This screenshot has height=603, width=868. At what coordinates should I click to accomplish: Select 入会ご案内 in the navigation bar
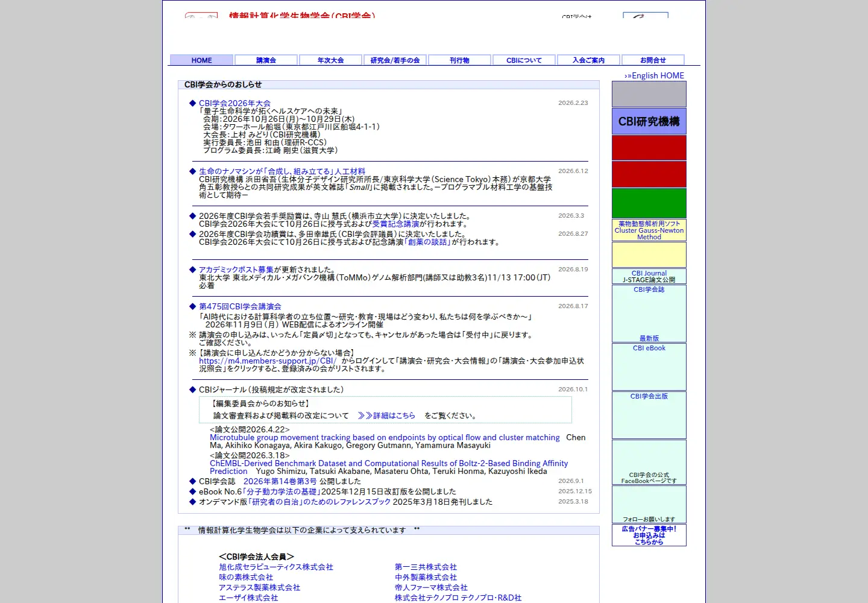tap(588, 60)
